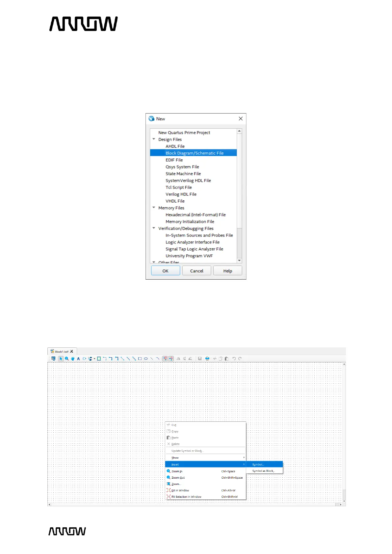This screenshot has height=554, width=392.
Task: Click the Paste clipboard toolbar icon
Action: (226, 359)
